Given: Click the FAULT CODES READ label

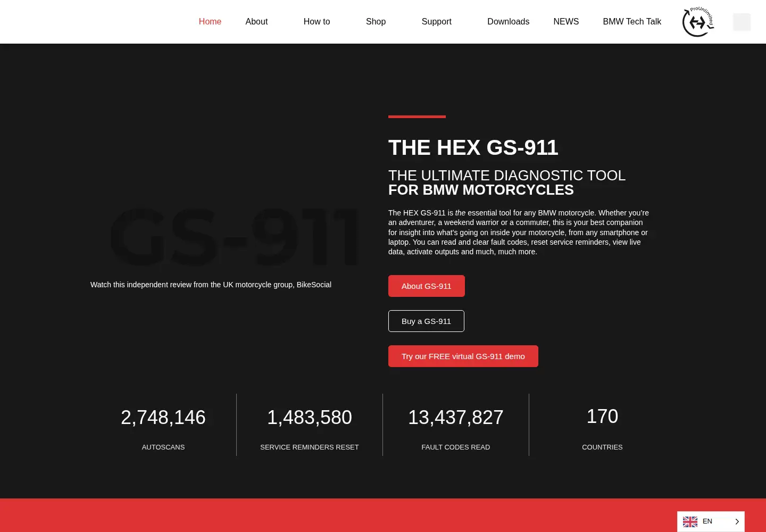Looking at the screenshot, I should [456, 447].
